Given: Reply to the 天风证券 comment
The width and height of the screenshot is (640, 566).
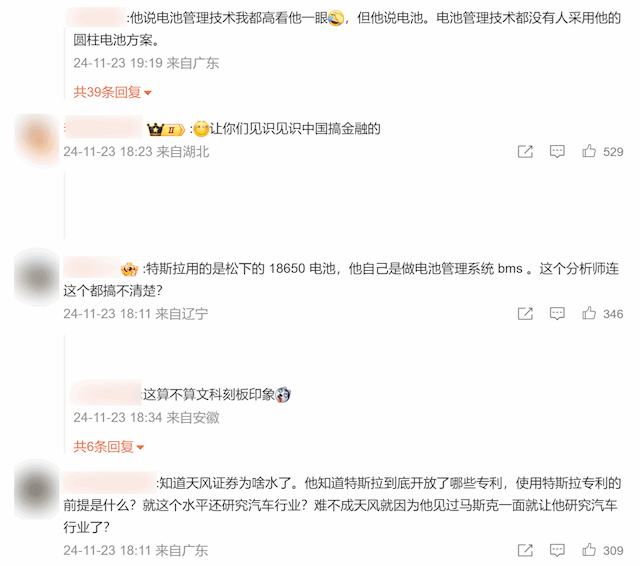Looking at the screenshot, I should click(x=557, y=550).
